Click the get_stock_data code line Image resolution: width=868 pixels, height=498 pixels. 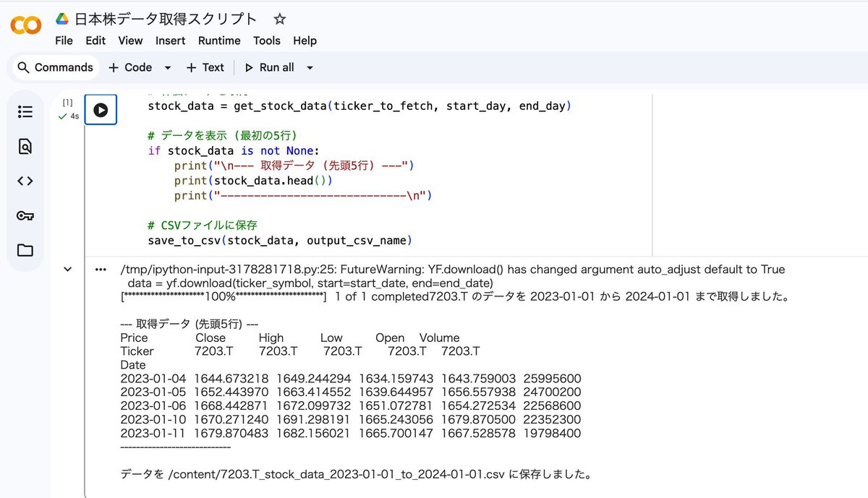tap(359, 106)
